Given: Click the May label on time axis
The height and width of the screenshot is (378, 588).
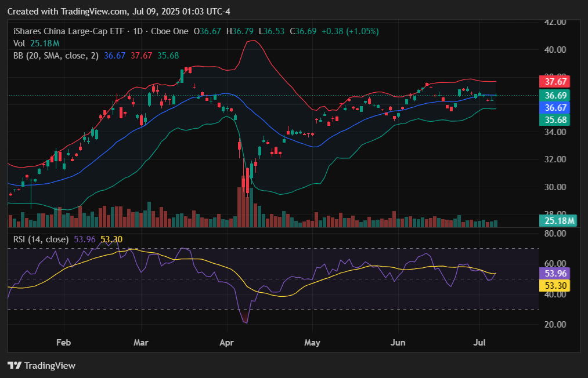Looking at the screenshot, I should click(x=312, y=343).
